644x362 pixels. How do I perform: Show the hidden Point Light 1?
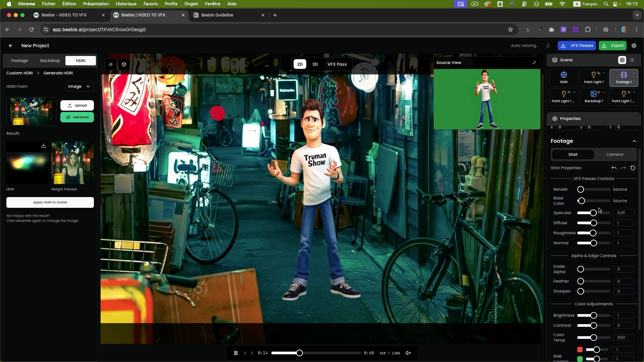(599, 73)
